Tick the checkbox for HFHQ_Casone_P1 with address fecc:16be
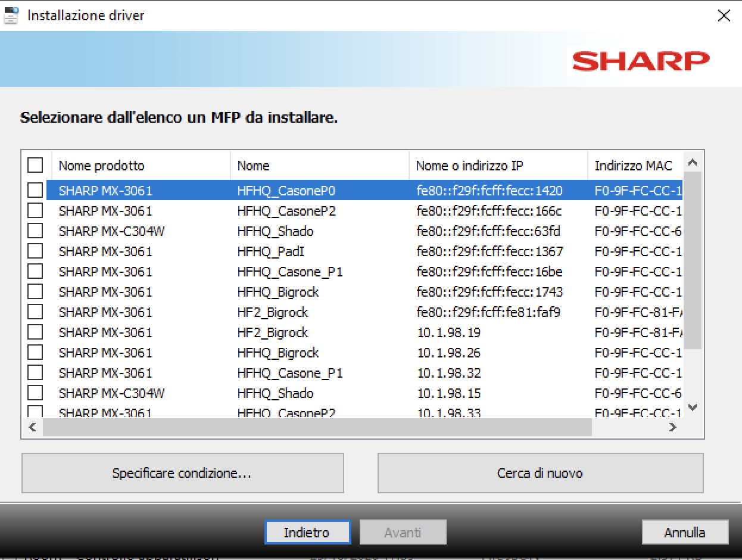Image resolution: width=742 pixels, height=560 pixels. pos(35,271)
